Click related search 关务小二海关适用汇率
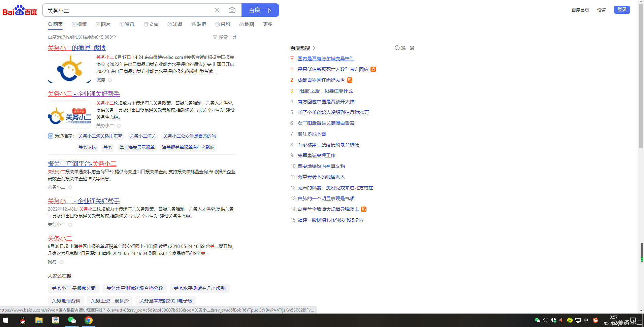This screenshot has height=327, width=644. click(100, 136)
